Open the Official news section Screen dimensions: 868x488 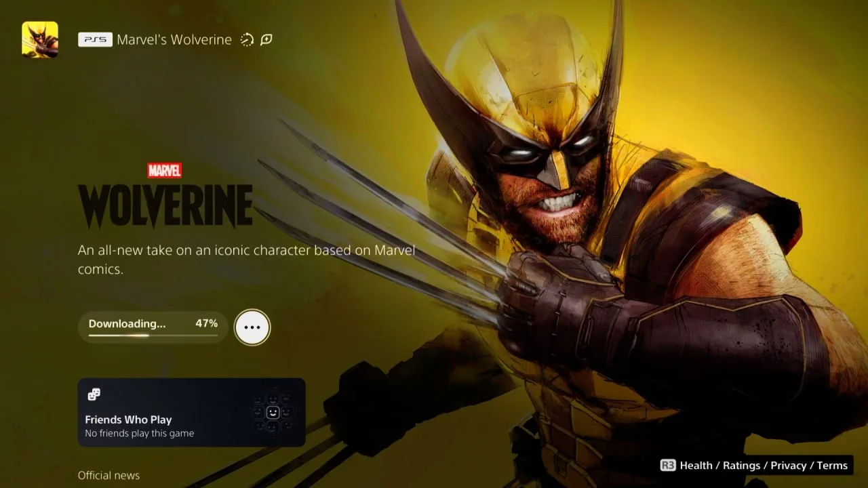108,475
